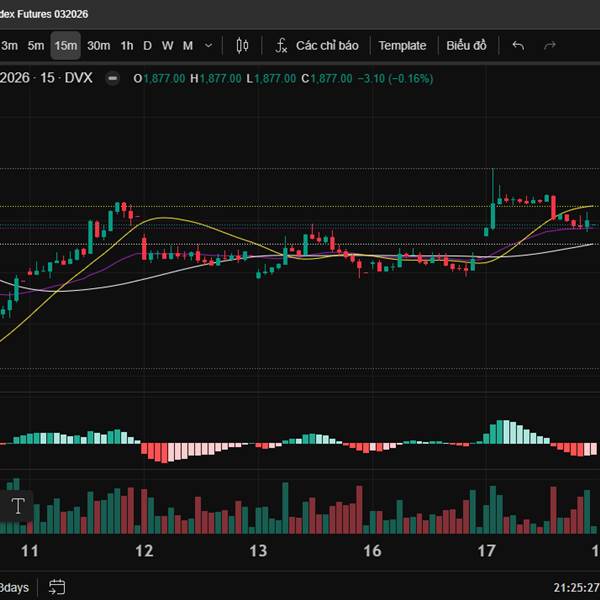Undo the last chart action
This screenshot has height=600, width=600.
coord(518,45)
